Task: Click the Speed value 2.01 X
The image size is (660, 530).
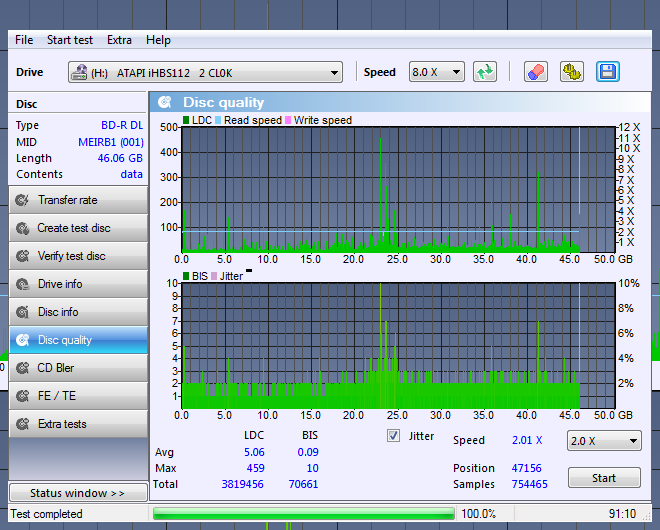Action: tap(527, 440)
